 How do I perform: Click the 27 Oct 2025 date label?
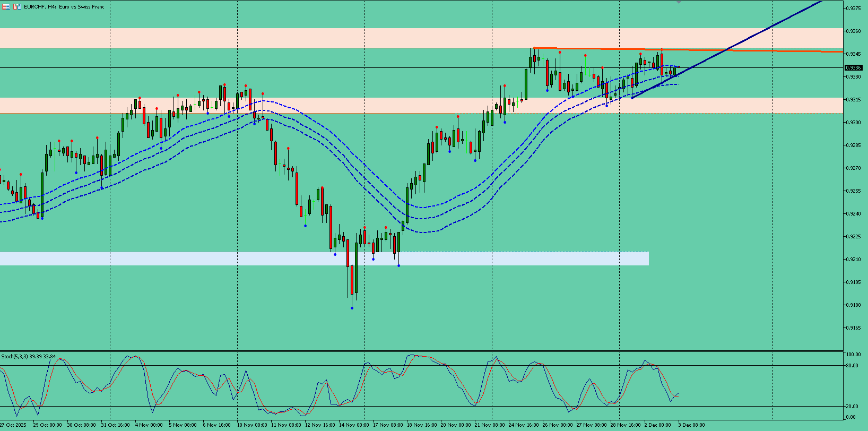coord(13,425)
